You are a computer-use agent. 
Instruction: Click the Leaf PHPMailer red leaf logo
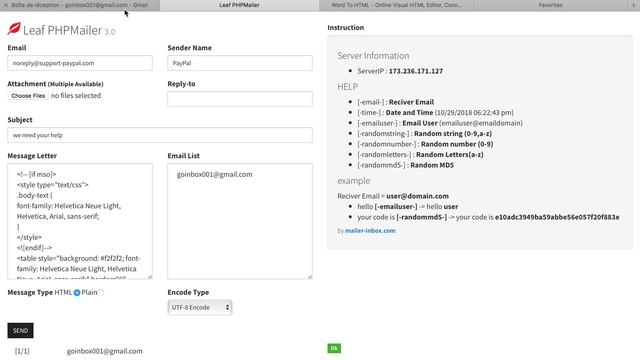(x=14, y=29)
